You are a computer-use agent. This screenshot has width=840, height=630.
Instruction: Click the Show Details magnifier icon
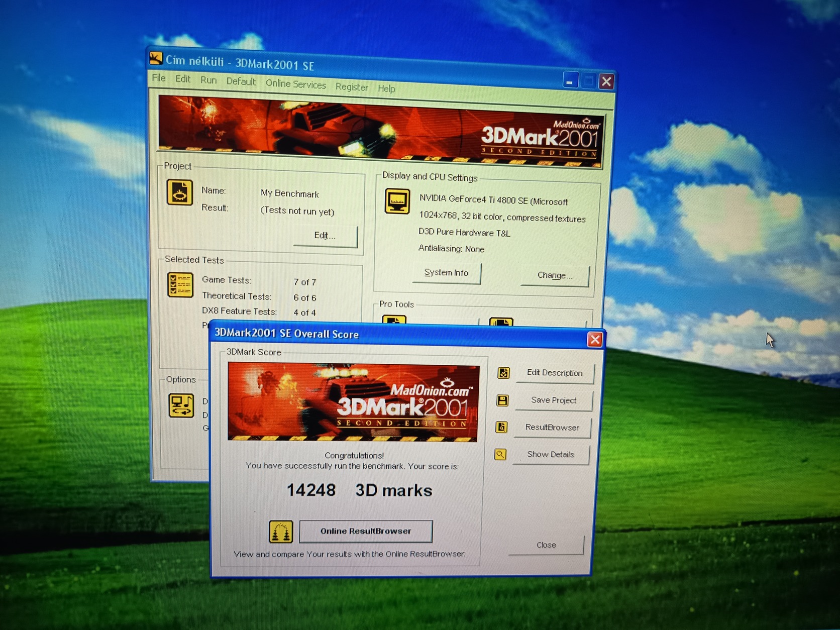point(500,454)
